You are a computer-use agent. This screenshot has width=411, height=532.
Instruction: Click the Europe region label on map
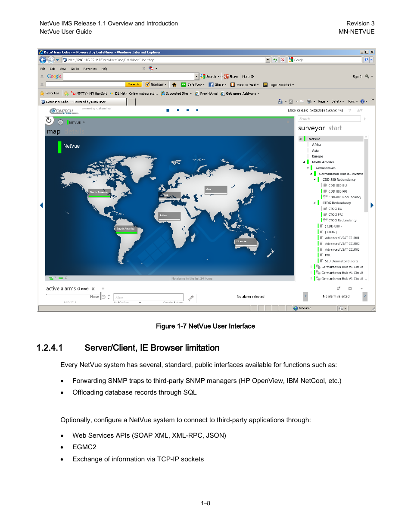(x=170, y=195)
